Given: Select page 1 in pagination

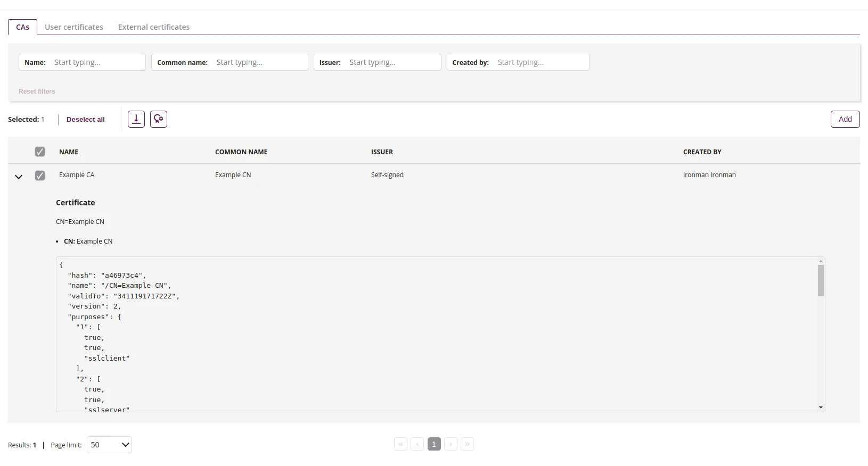Looking at the screenshot, I should (434, 444).
